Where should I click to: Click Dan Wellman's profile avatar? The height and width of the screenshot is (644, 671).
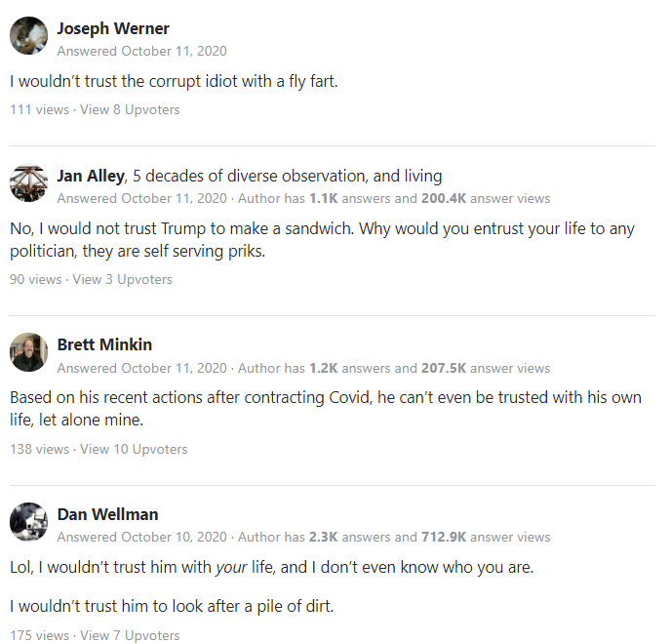[x=28, y=521]
